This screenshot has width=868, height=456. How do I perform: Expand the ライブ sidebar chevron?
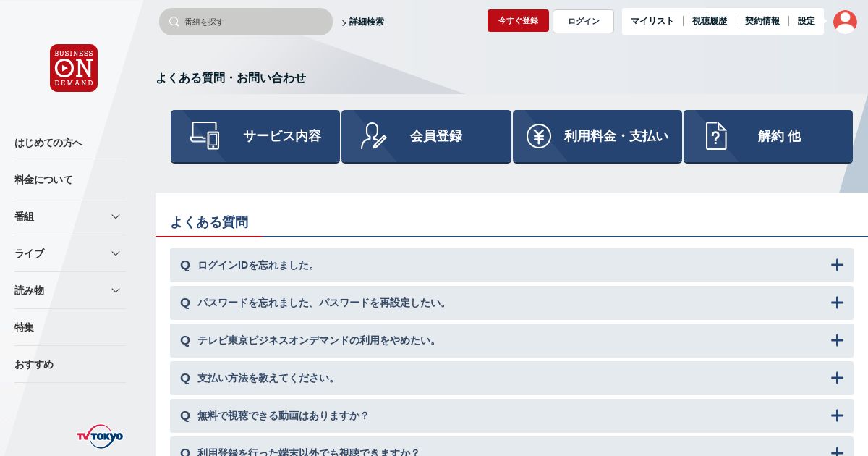click(116, 253)
